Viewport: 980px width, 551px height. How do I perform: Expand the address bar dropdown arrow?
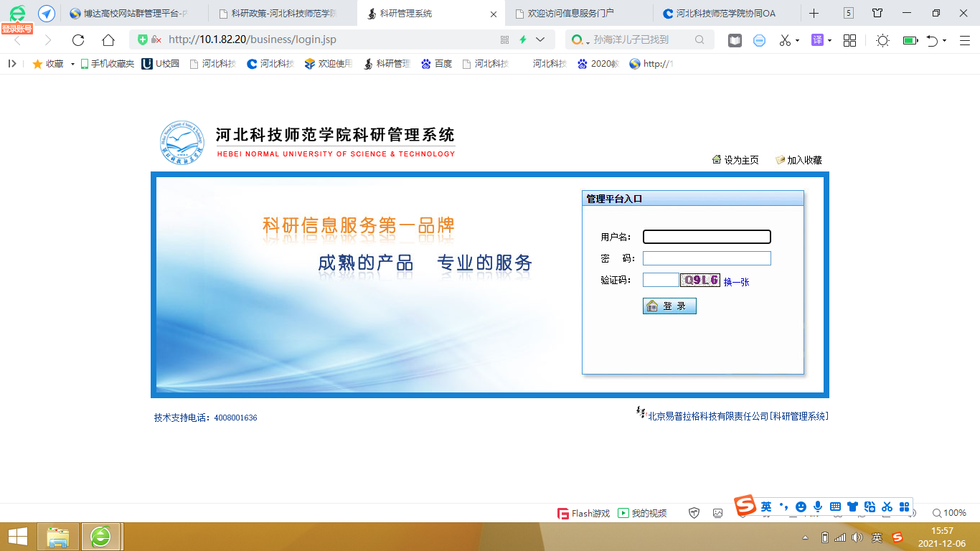point(540,40)
